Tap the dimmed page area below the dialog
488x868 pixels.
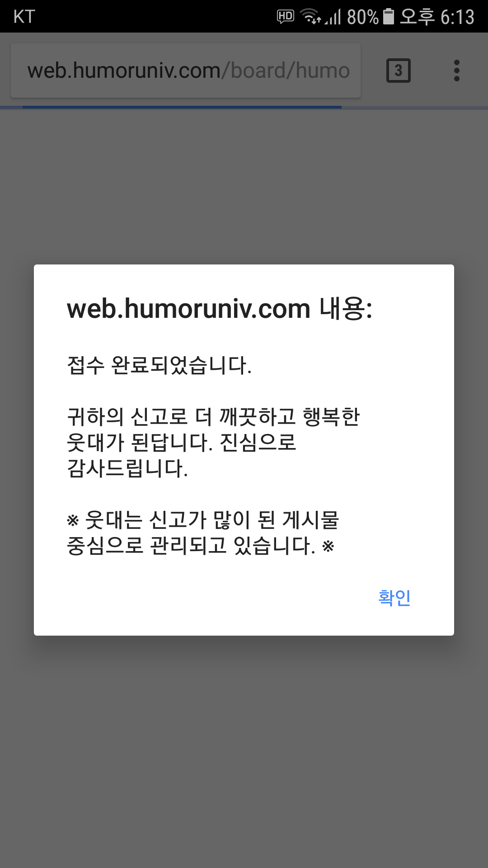coord(244,751)
